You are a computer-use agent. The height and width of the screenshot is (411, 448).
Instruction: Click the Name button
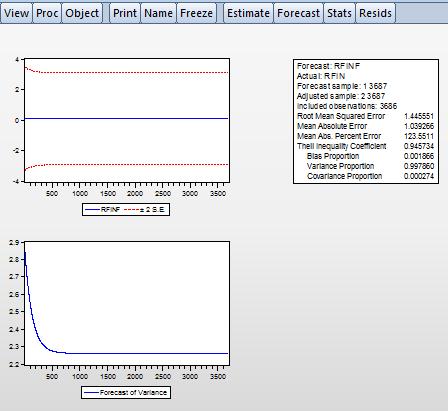pyautogui.click(x=158, y=13)
